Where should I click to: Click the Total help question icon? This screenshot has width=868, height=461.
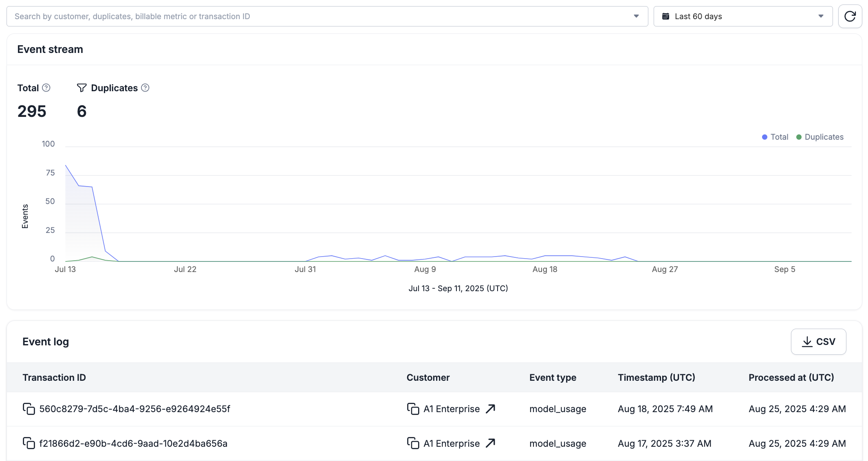46,88
